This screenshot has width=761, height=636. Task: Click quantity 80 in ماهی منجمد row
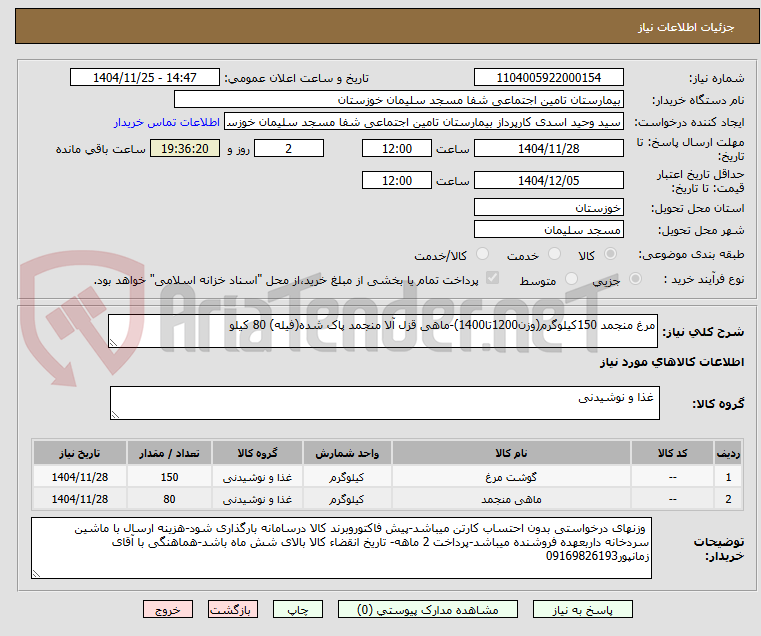[x=169, y=499]
